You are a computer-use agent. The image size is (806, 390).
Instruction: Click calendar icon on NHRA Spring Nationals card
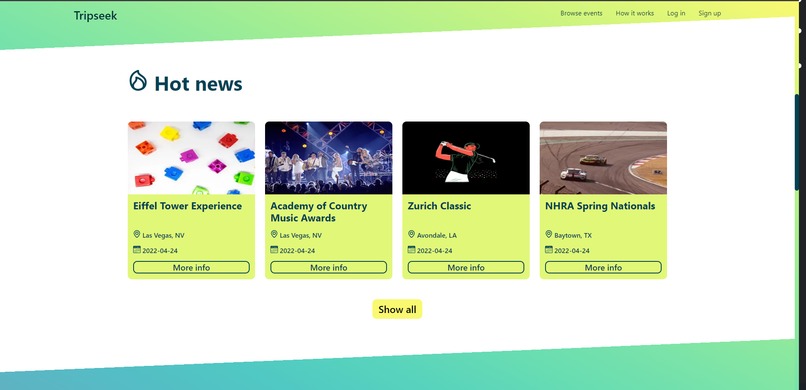(548, 250)
